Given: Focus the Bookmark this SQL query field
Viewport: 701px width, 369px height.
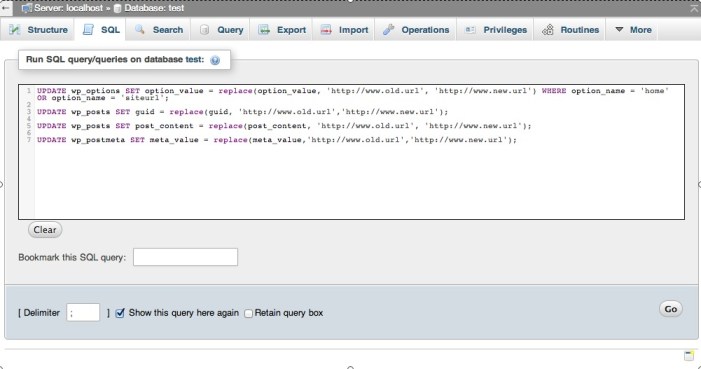Looking at the screenshot, I should (186, 257).
